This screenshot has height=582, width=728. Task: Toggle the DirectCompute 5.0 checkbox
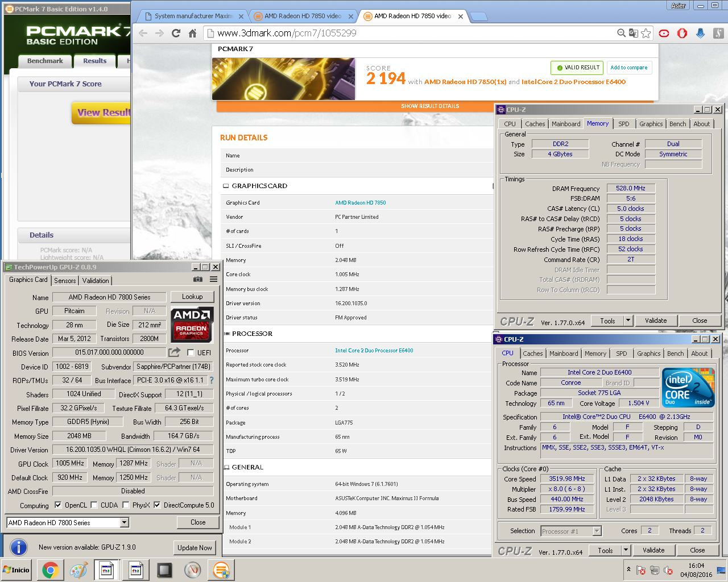tap(157, 505)
